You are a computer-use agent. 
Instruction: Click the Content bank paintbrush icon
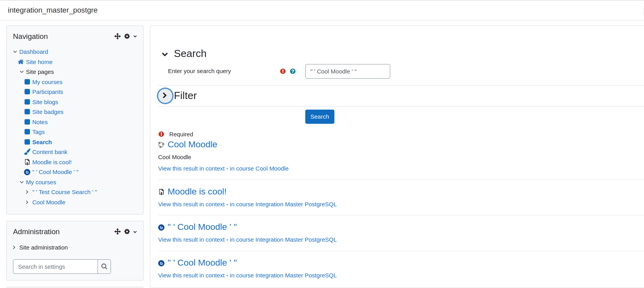tap(27, 152)
